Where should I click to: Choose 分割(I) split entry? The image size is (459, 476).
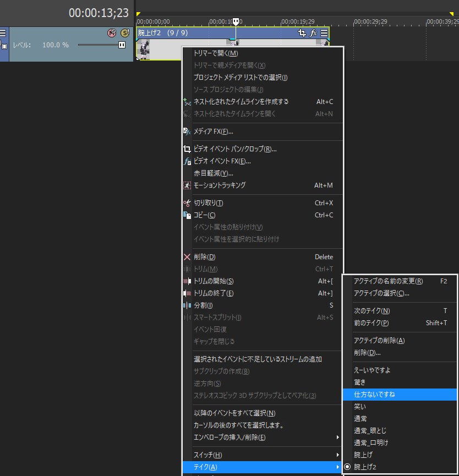coord(263,305)
